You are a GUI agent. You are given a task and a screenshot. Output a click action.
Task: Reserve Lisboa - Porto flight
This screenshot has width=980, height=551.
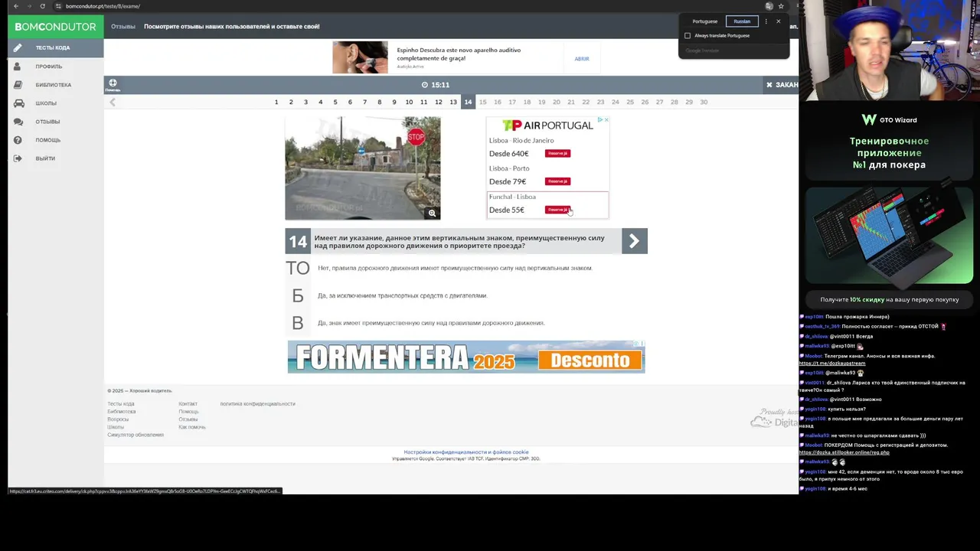click(557, 181)
